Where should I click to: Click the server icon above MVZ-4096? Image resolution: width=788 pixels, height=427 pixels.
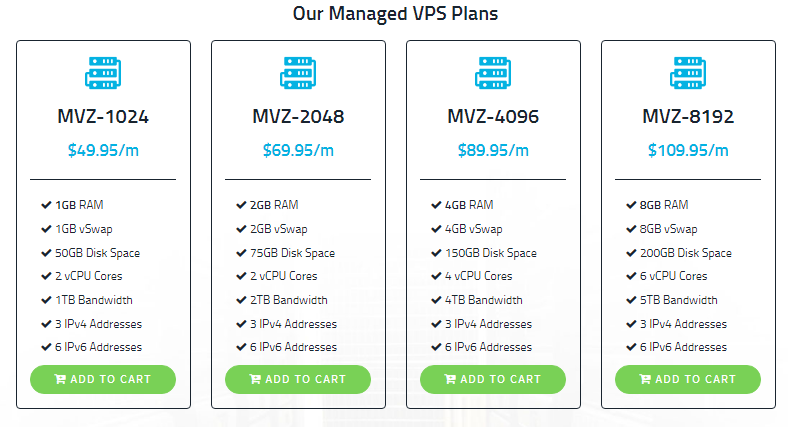[493, 74]
